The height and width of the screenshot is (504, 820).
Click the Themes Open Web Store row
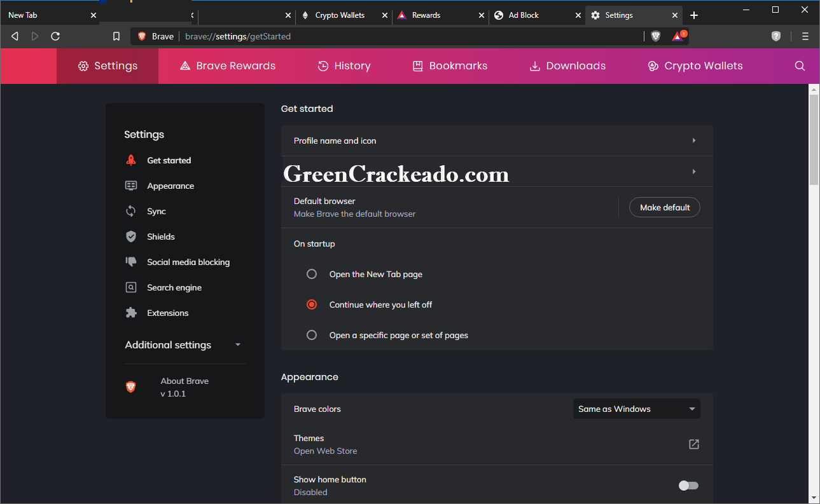click(x=497, y=444)
